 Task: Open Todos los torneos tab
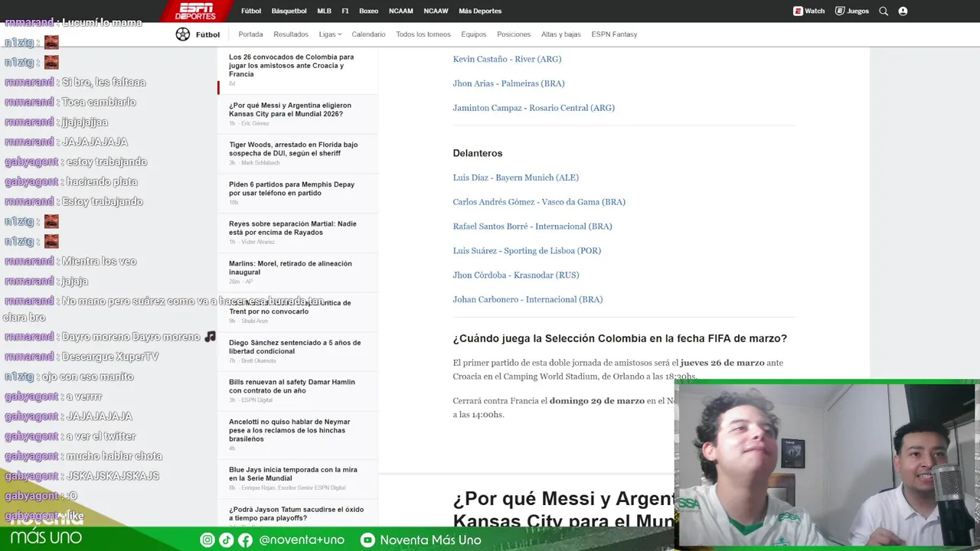[x=423, y=34]
